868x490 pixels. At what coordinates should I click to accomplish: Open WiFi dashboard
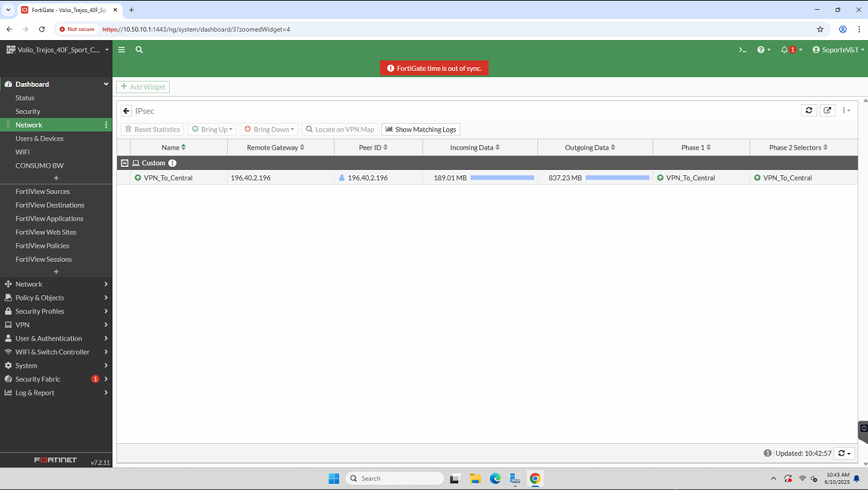[x=23, y=153]
